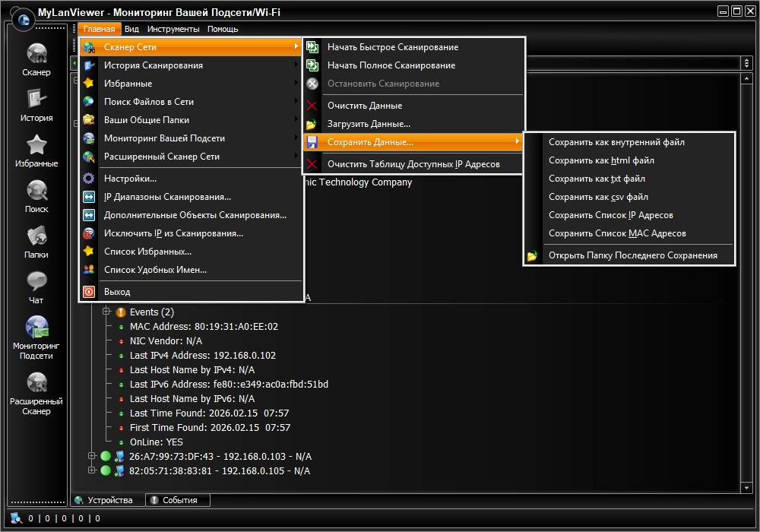Click the floppy disk icon beside Сохранить Данные
The height and width of the screenshot is (532, 760).
click(x=312, y=142)
